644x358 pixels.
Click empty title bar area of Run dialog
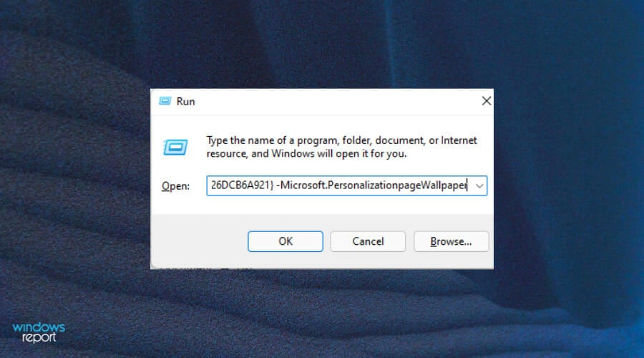click(337, 102)
